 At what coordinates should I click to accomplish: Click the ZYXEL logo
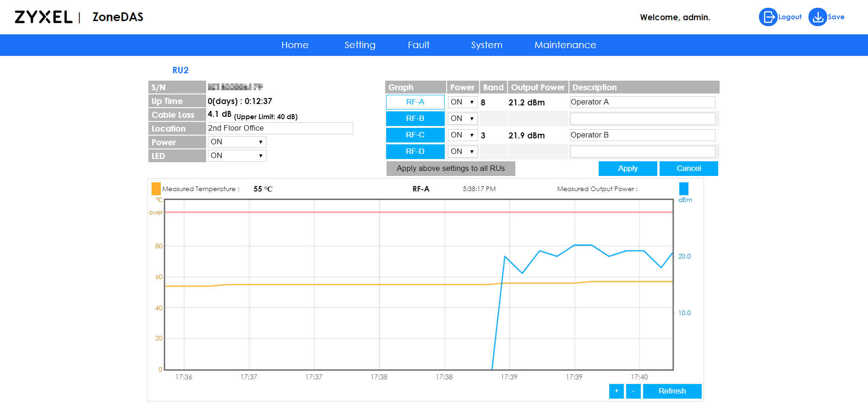[44, 17]
